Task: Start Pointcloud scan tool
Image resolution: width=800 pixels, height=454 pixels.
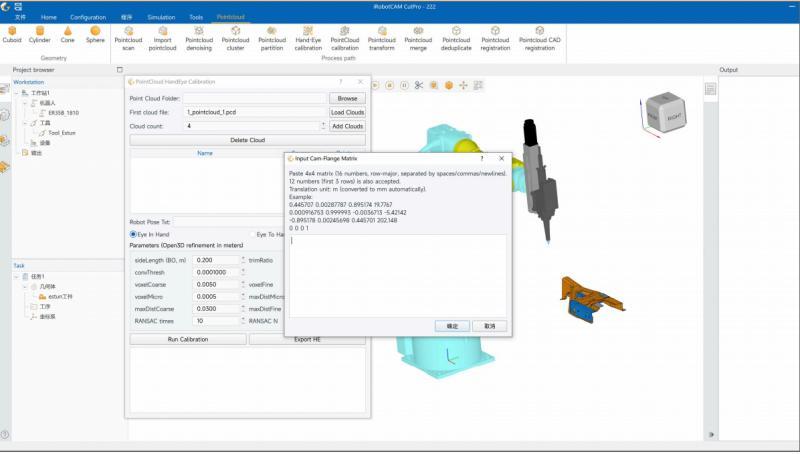Action: 128,39
